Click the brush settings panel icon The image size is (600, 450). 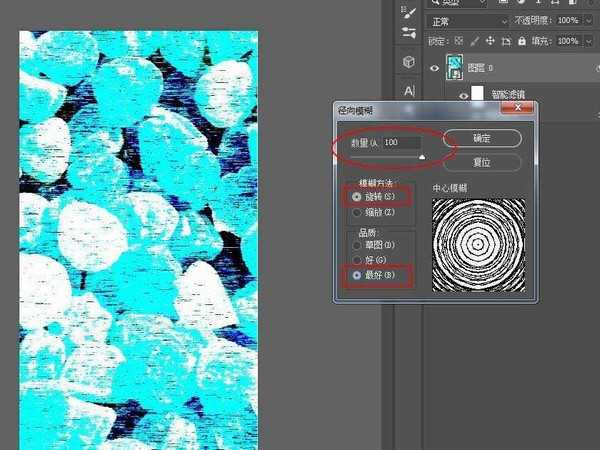coord(409,12)
